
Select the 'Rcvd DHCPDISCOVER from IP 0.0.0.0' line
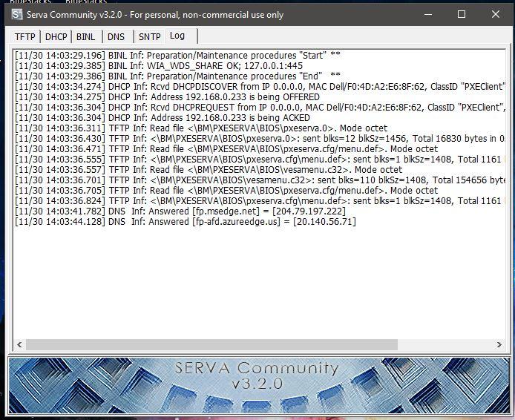pos(260,86)
